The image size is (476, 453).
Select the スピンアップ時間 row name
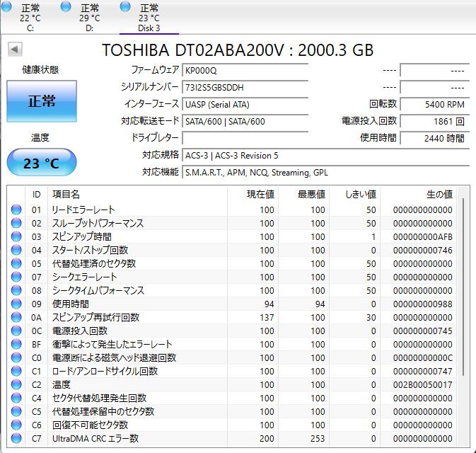pyautogui.click(x=81, y=236)
